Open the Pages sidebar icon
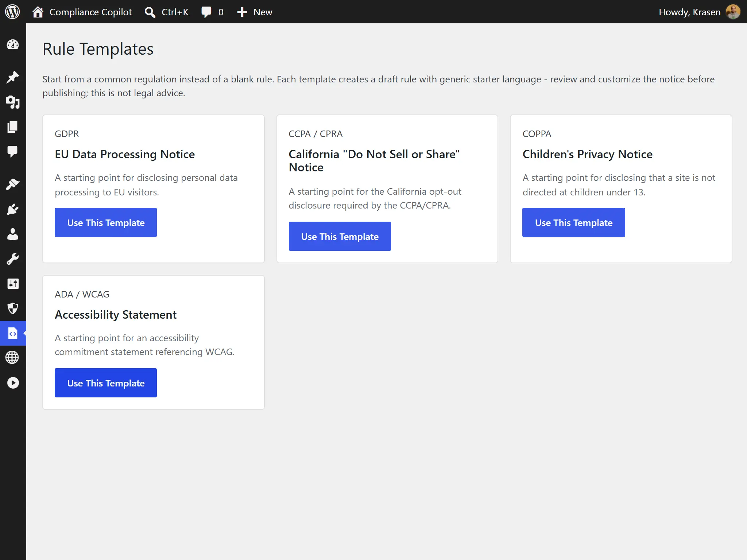The height and width of the screenshot is (560, 747). pos(13,127)
